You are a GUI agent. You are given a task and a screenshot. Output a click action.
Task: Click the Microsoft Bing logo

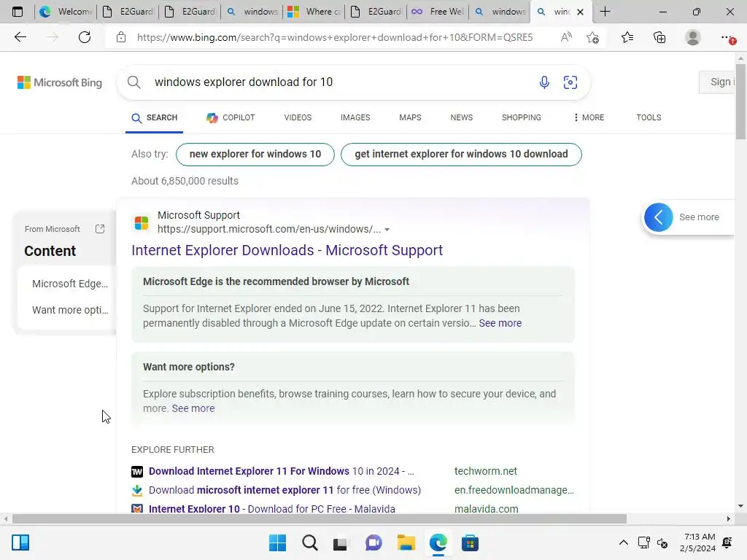tap(60, 82)
